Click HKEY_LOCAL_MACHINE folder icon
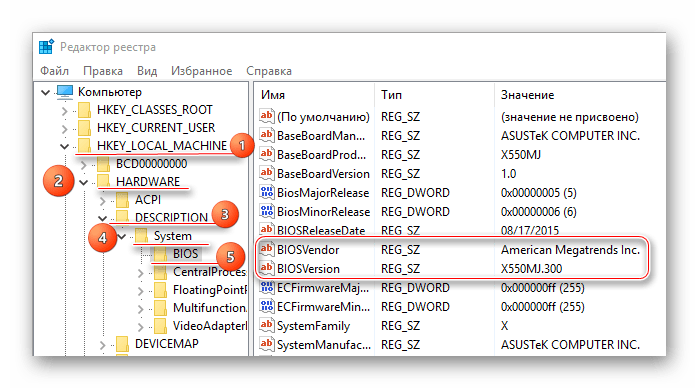This screenshot has height=388, width=698. (x=85, y=146)
